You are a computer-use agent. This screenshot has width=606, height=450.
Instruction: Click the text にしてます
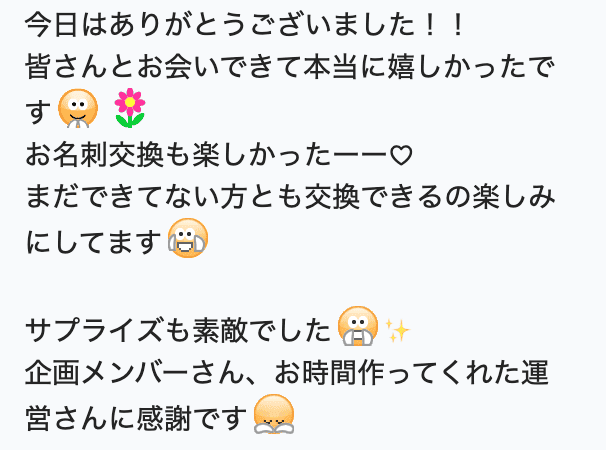[x=93, y=242]
